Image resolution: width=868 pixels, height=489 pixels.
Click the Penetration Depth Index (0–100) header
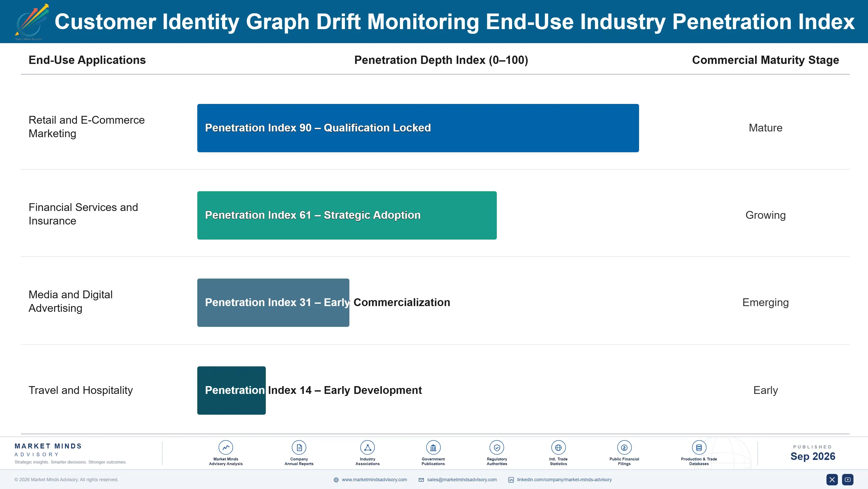point(441,60)
